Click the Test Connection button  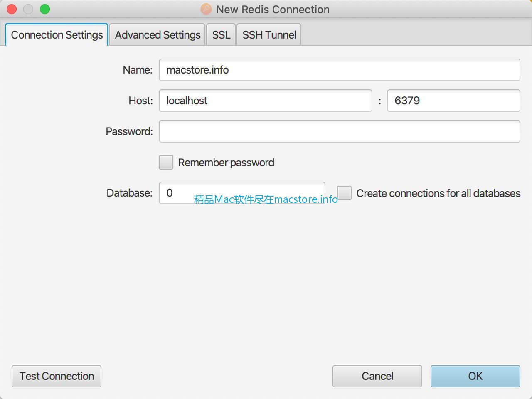pyautogui.click(x=57, y=376)
